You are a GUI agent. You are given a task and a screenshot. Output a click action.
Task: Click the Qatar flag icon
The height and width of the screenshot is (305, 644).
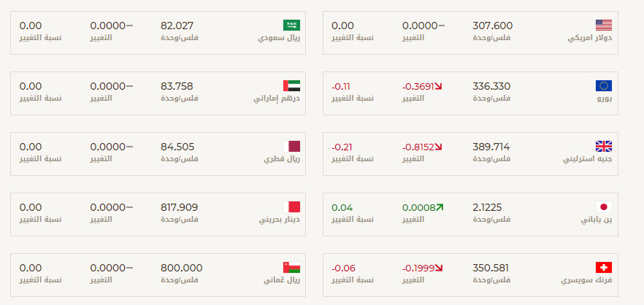click(x=291, y=147)
